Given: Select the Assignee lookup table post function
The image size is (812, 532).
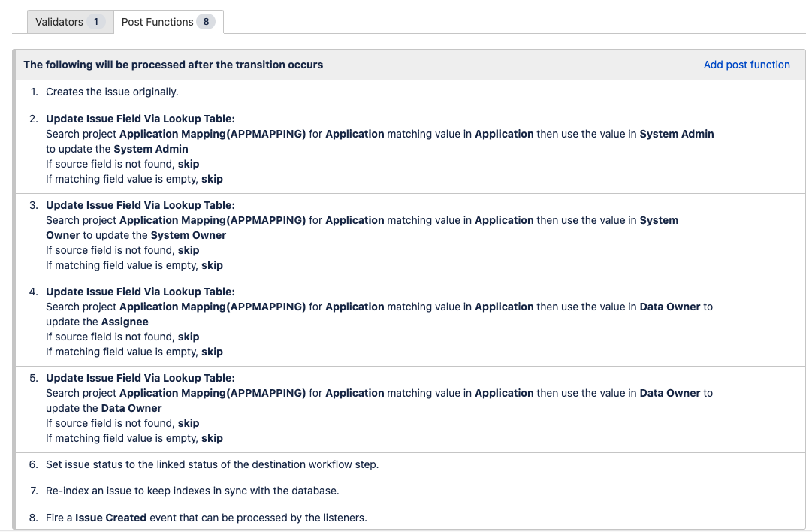Looking at the screenshot, I should (300, 321).
